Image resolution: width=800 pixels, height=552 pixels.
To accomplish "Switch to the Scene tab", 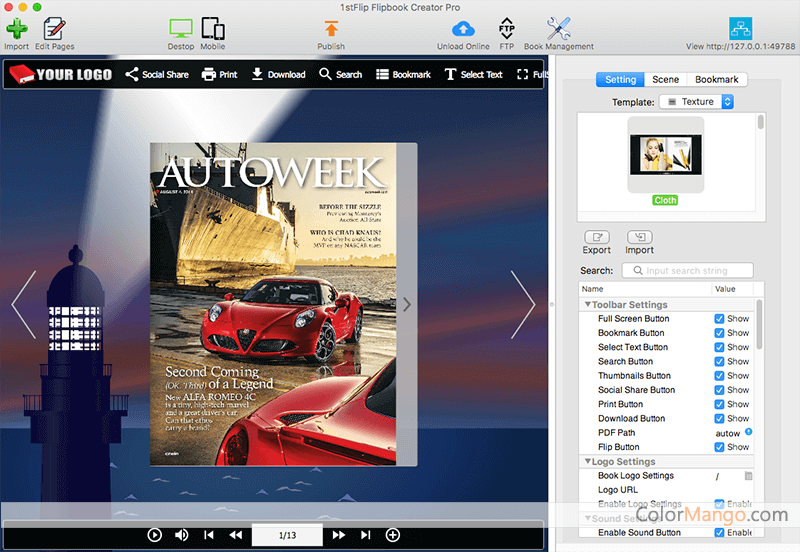I will 665,80.
